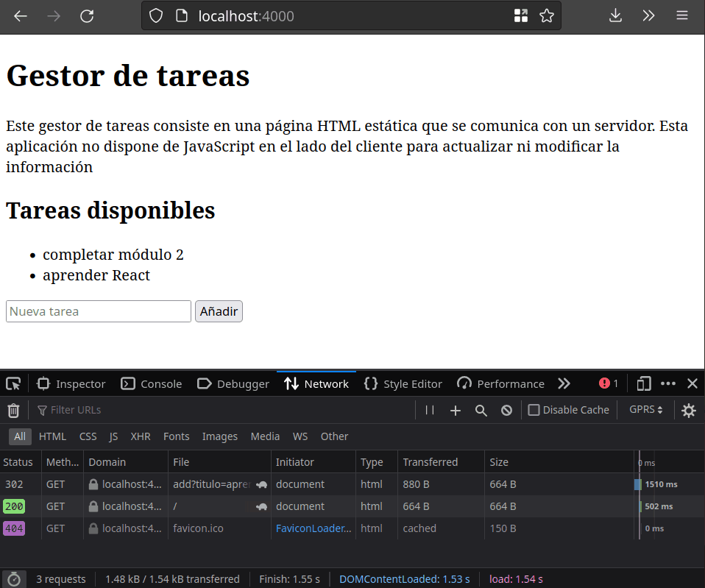Toggle responsive design mode icon

644,383
